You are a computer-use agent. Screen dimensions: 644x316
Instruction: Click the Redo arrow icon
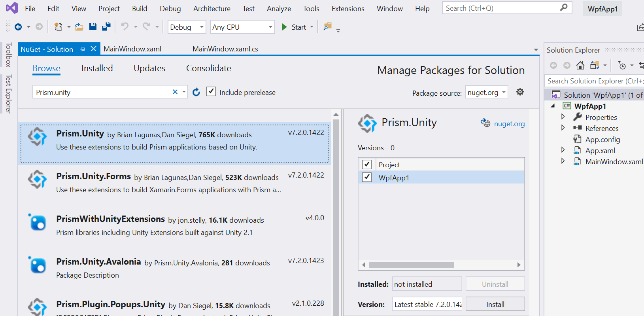coord(146,26)
